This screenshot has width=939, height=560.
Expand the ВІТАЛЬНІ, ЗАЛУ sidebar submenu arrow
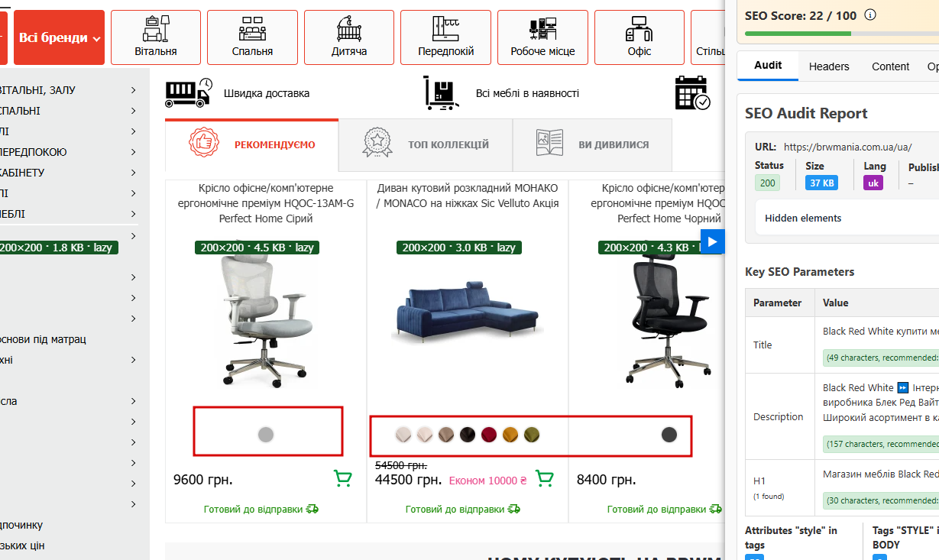[x=134, y=90]
